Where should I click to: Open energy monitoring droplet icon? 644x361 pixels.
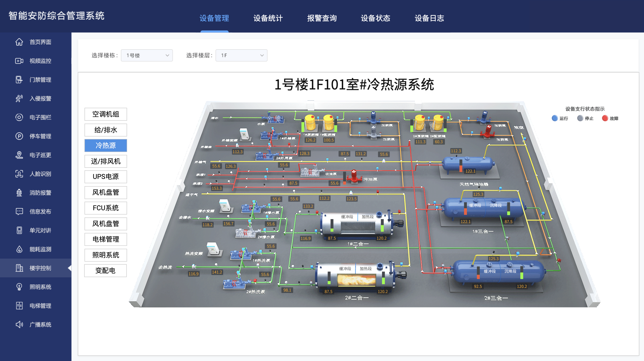tap(19, 249)
